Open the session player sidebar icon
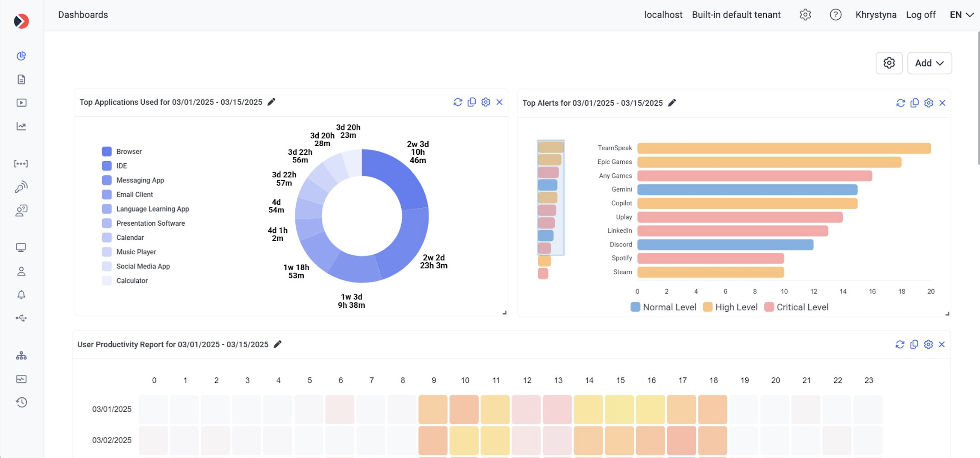This screenshot has height=458, width=980. pyautogui.click(x=21, y=103)
